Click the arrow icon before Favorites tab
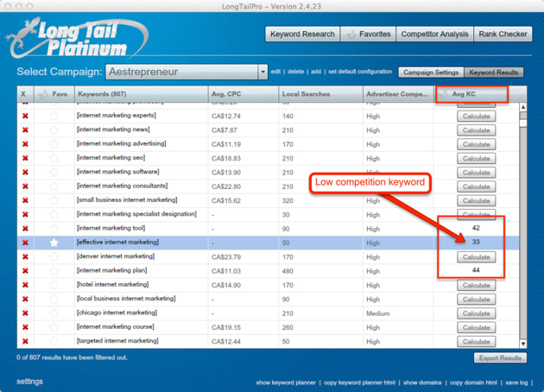544x392 pixels. click(352, 35)
